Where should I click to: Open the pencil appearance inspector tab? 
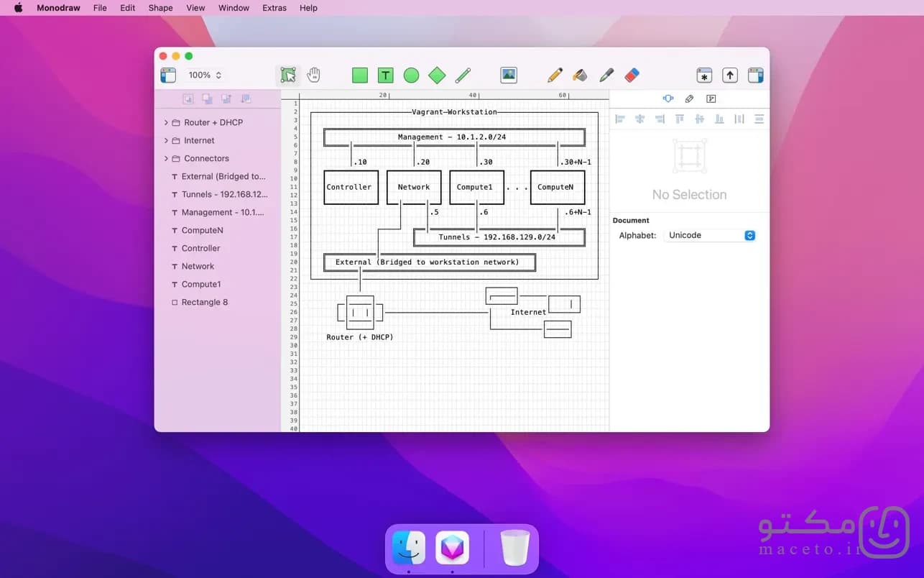coord(689,98)
